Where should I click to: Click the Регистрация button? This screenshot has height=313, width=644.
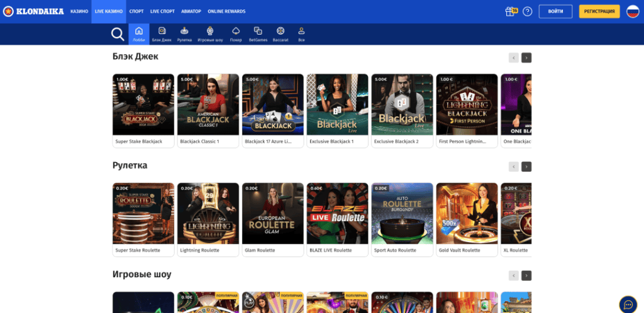tap(599, 11)
